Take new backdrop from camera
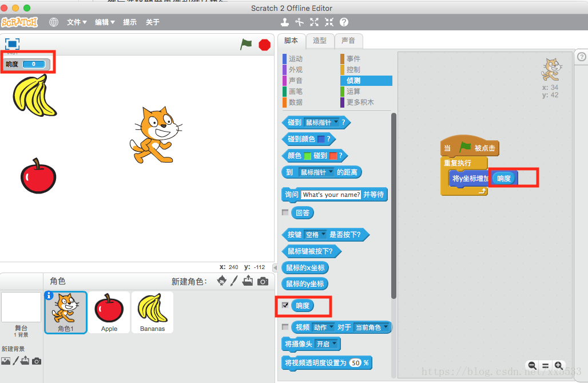This screenshot has width=588, height=383. coord(37,361)
